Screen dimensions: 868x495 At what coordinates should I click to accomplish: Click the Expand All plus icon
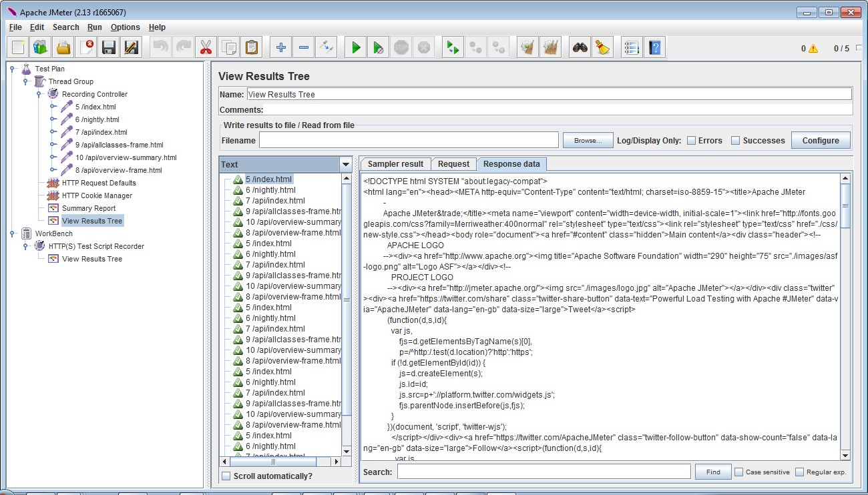(x=281, y=47)
